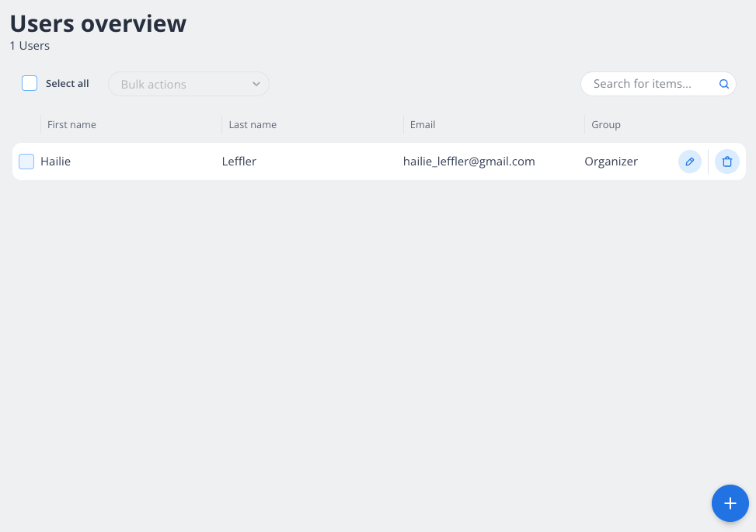The height and width of the screenshot is (532, 756).
Task: Click the email hailie_leffler@gmail.com
Action: (x=469, y=162)
